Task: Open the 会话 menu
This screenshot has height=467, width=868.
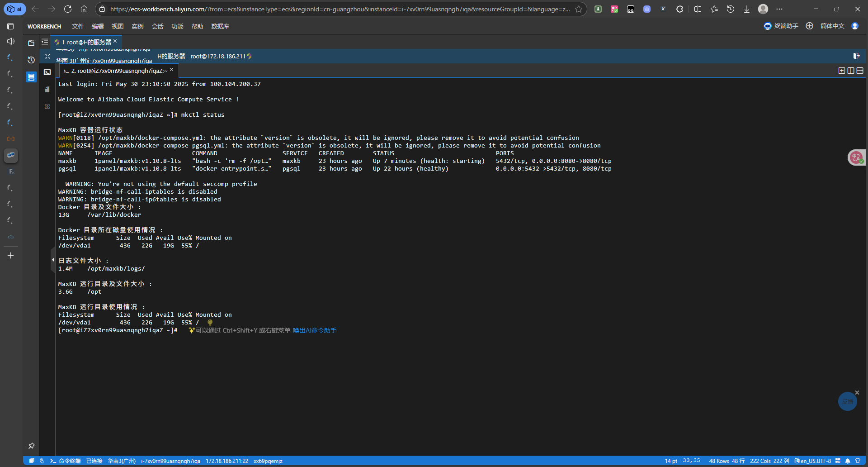Action: [x=158, y=26]
